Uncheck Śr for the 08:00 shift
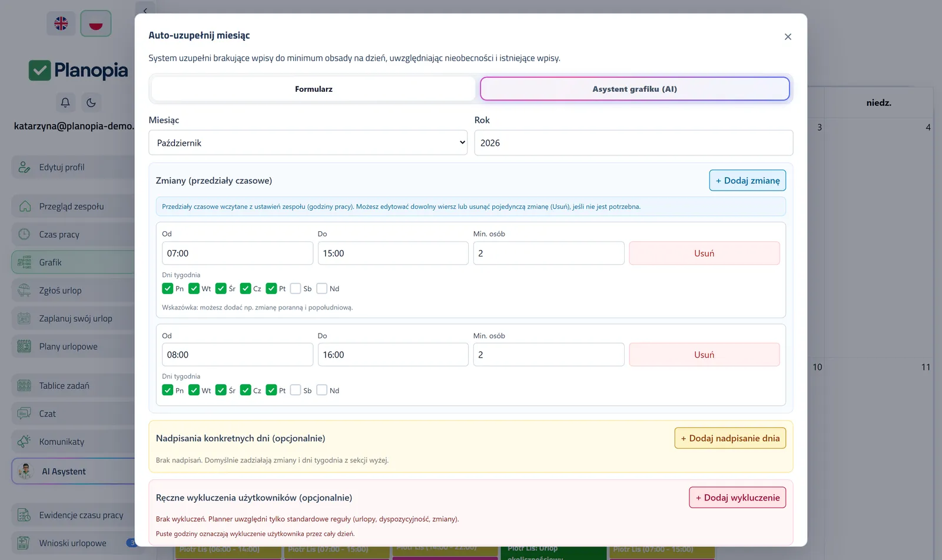Viewport: 942px width, 560px height. point(221,390)
